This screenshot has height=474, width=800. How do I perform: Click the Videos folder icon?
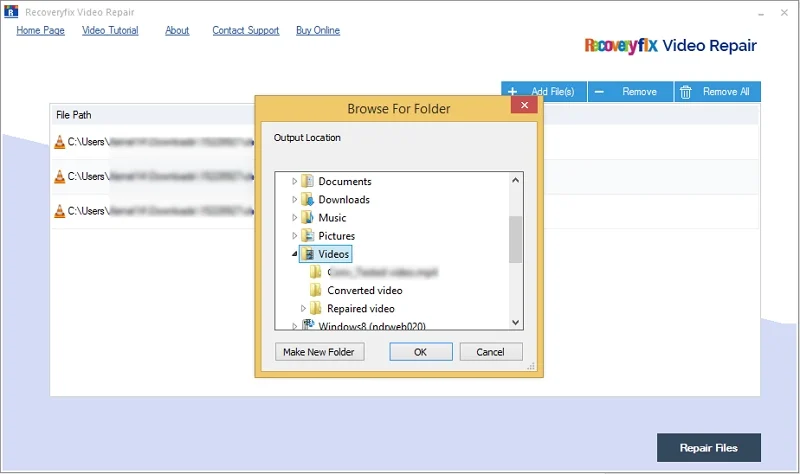[x=307, y=254]
